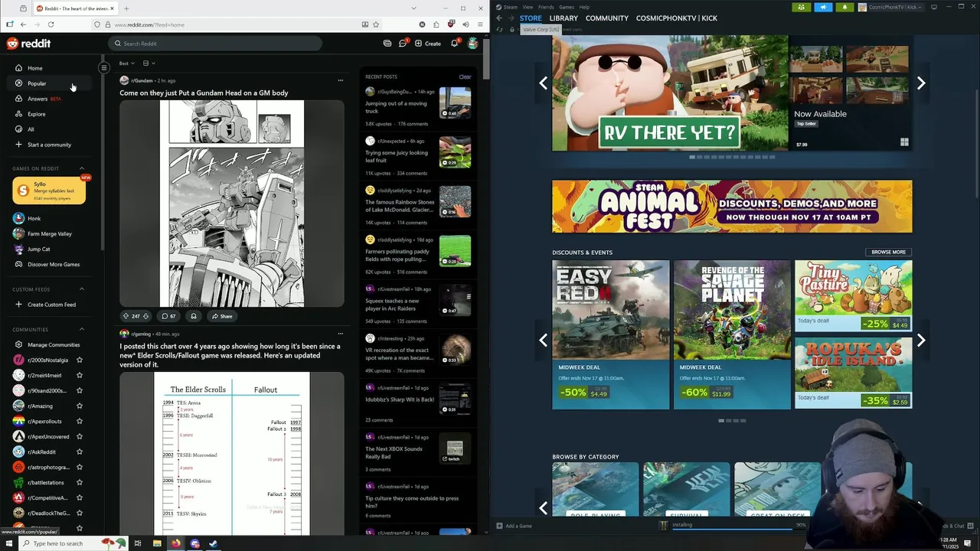Advance Discounts & Events carousel to next
Viewport: 980px width, 551px height.
point(921,340)
